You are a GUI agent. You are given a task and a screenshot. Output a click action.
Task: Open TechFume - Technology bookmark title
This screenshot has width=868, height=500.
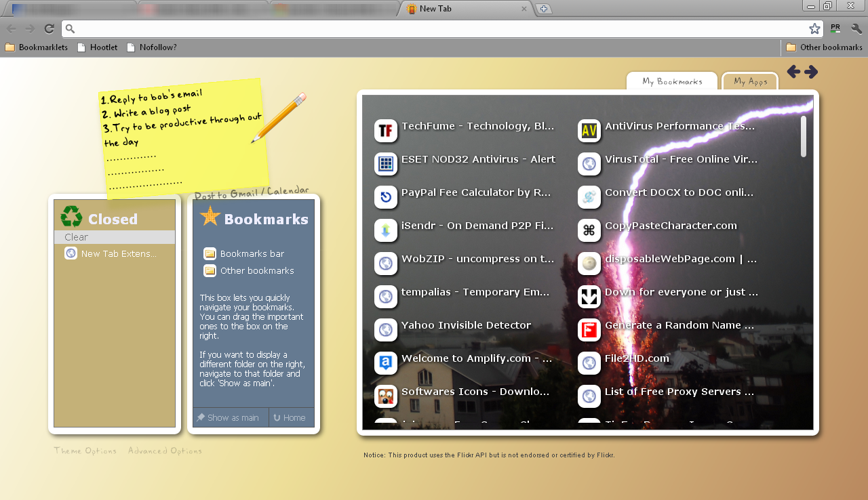pyautogui.click(x=478, y=126)
